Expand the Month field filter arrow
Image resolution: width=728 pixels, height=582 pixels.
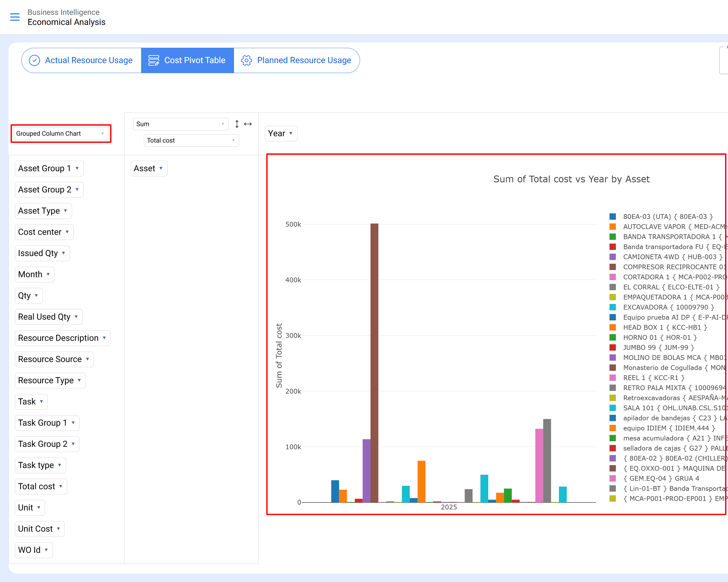tap(48, 274)
